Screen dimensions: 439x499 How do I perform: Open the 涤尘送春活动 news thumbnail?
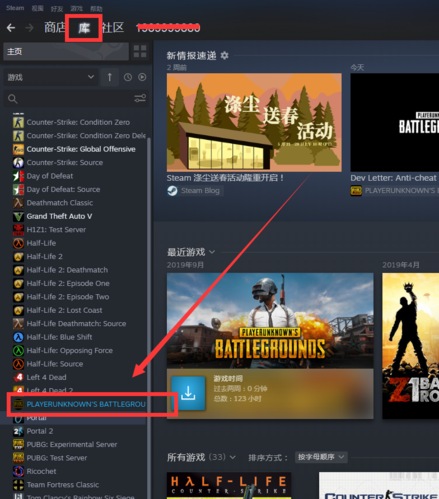pos(254,122)
